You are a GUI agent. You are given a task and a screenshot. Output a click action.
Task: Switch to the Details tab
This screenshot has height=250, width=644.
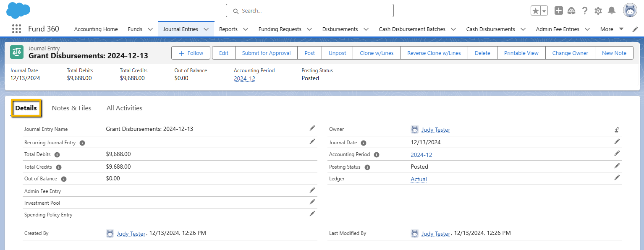click(26, 108)
